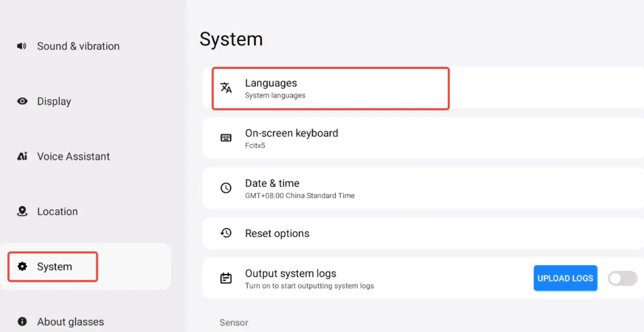Click the gear icon beside System
The width and height of the screenshot is (644, 332).
[x=22, y=267]
